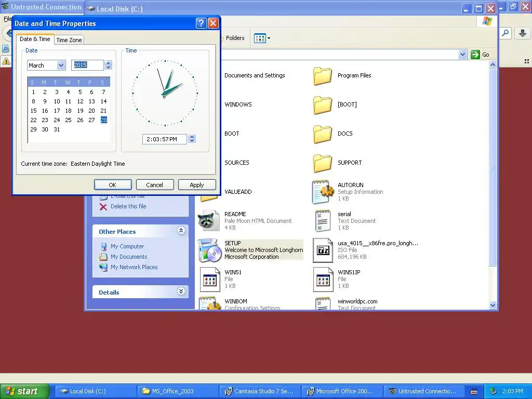The height and width of the screenshot is (399, 532).
Task: Increase the year using up spinner
Action: click(x=108, y=63)
